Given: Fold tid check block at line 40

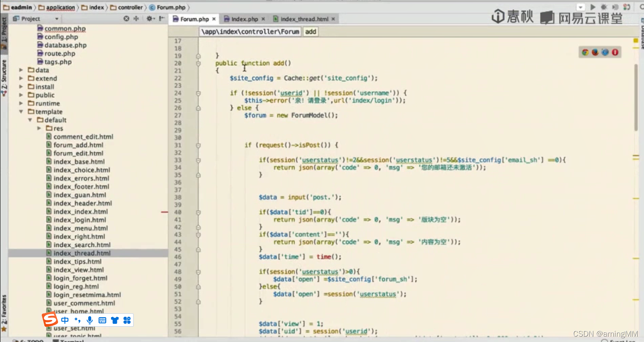Looking at the screenshot, I should point(198,212).
